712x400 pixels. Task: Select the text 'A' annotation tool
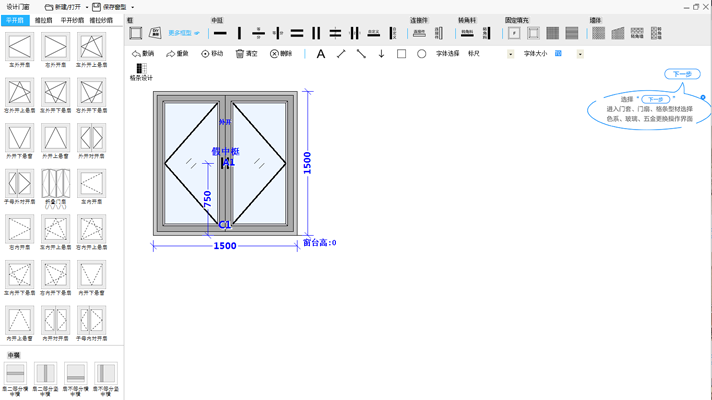click(321, 54)
